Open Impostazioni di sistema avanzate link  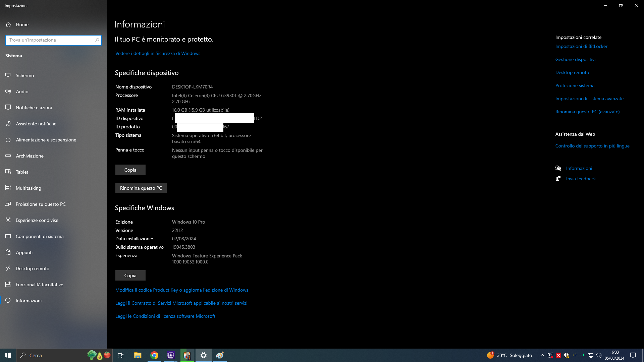tap(589, 99)
